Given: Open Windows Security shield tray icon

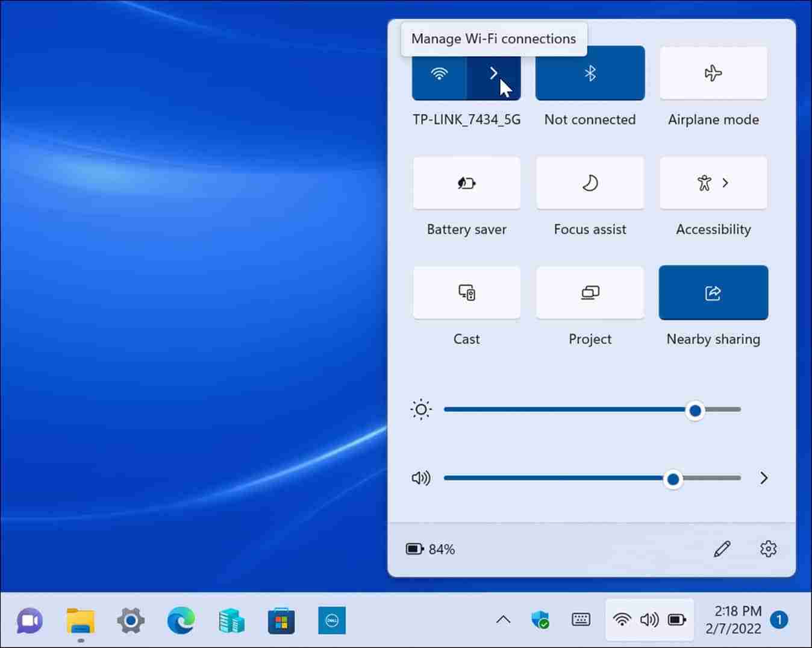Looking at the screenshot, I should (540, 620).
